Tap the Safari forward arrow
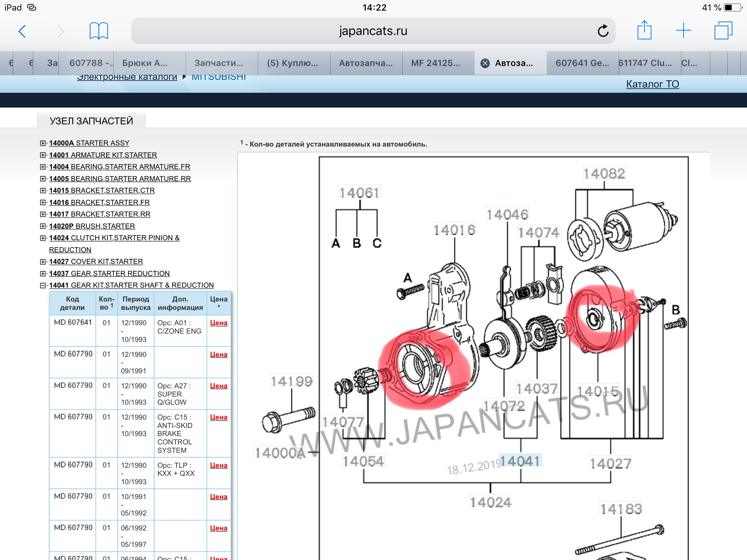Viewport: 747px width, 560px height. click(61, 31)
